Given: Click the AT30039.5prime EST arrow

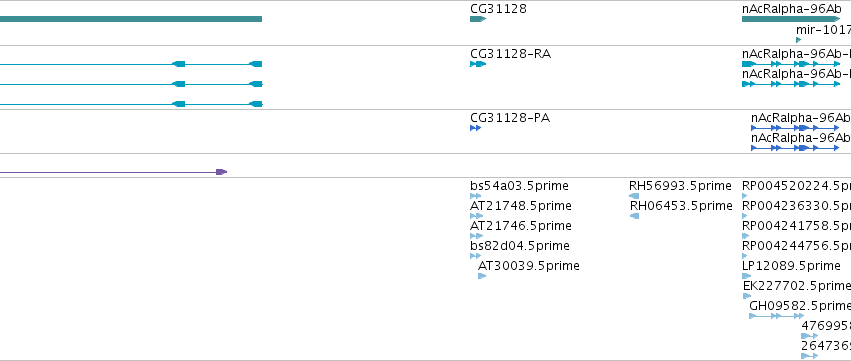Looking at the screenshot, I should pos(482,276).
